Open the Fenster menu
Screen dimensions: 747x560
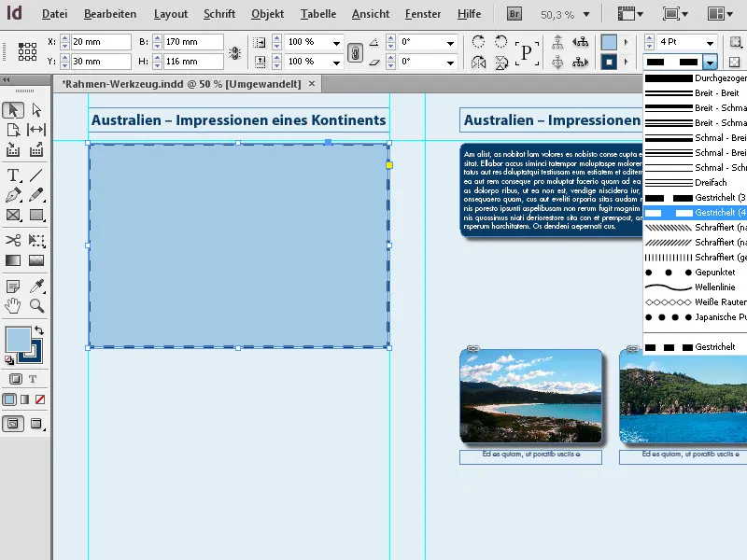(422, 14)
